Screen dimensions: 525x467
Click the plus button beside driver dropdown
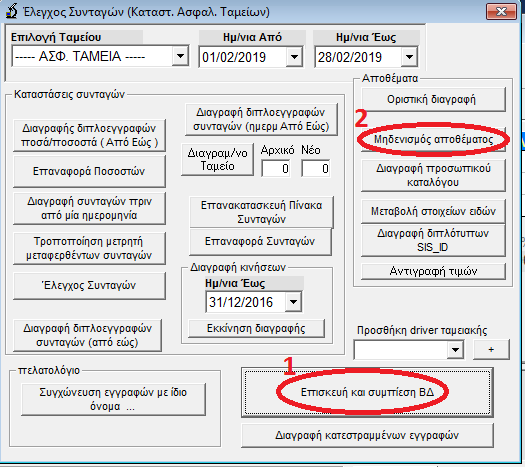point(491,349)
